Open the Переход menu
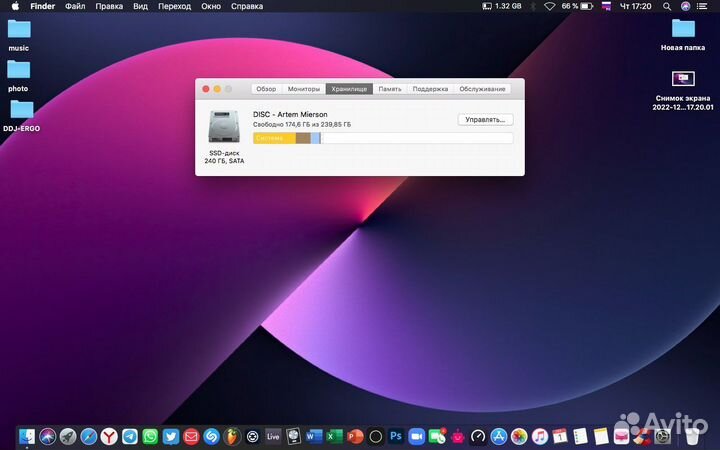Image resolution: width=720 pixels, height=450 pixels. pos(174,6)
